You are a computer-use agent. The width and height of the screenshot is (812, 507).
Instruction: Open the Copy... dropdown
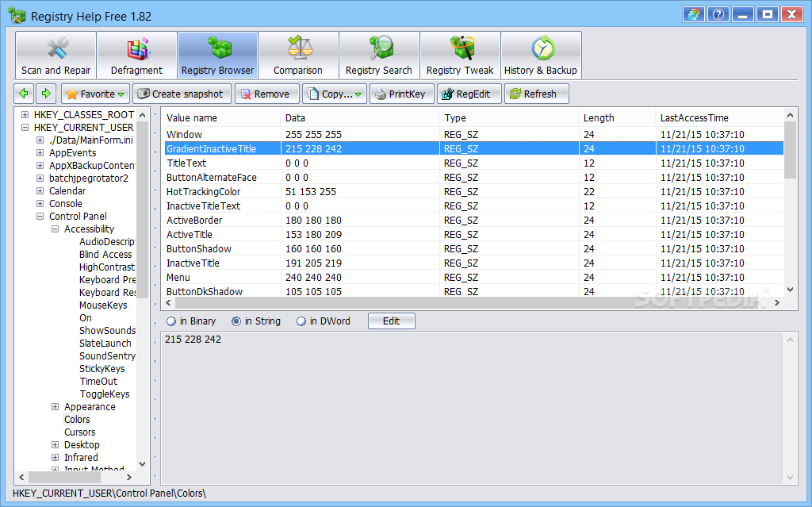335,94
